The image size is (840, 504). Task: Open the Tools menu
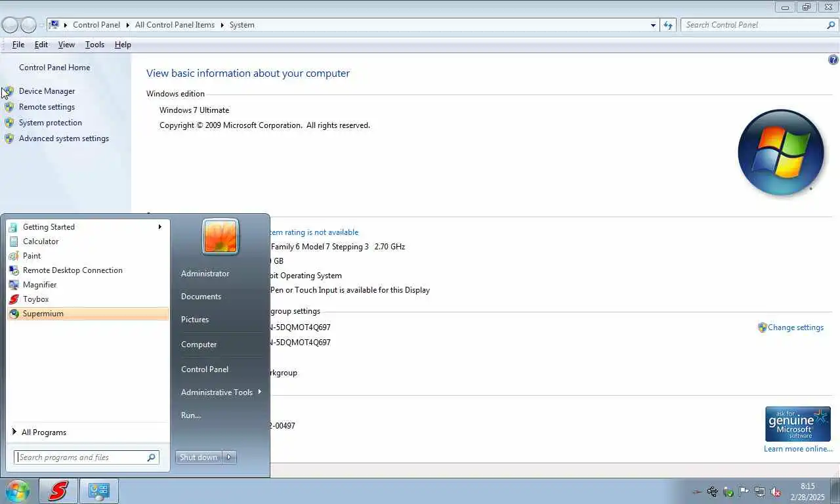(x=94, y=45)
